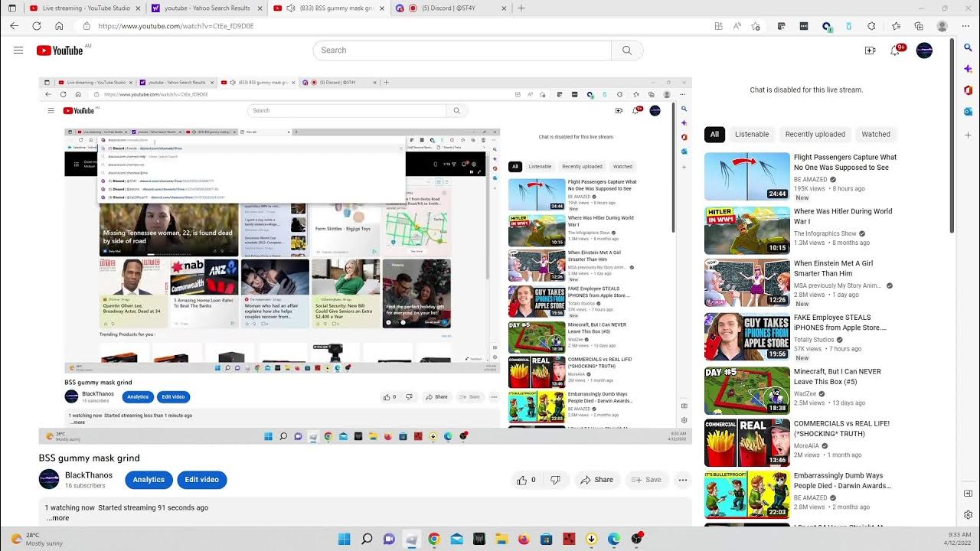Select the Watched filter chip
Screen dimensions: 980x551
pos(876,134)
